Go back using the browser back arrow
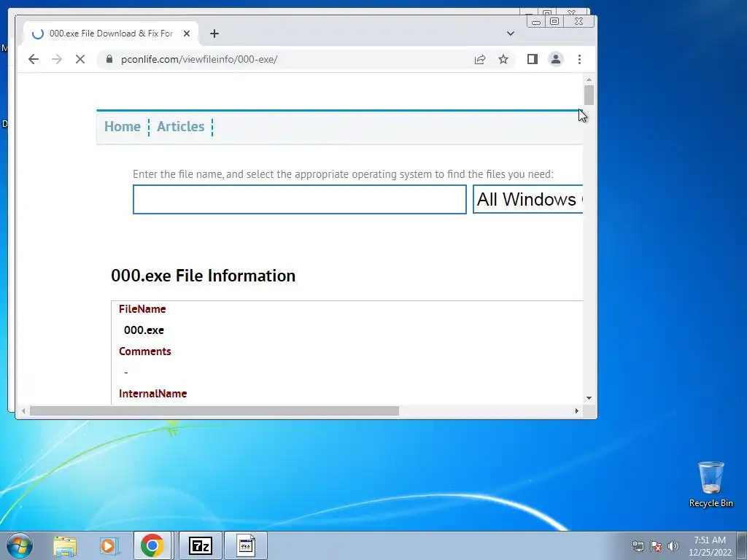This screenshot has height=560, width=747. (34, 59)
